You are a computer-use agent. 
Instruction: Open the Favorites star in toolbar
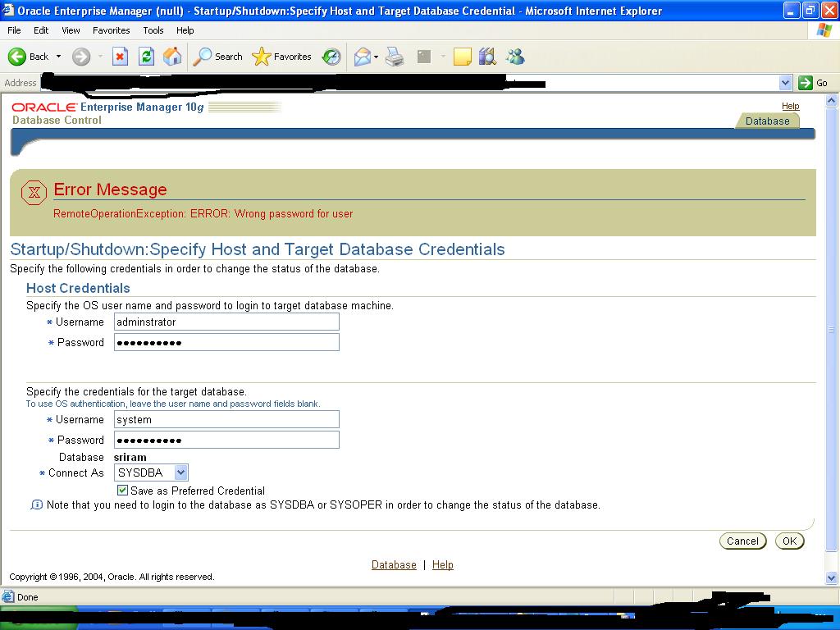point(282,57)
